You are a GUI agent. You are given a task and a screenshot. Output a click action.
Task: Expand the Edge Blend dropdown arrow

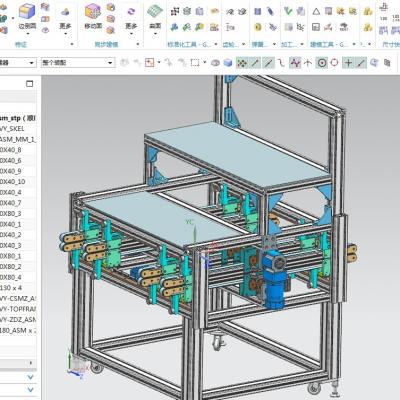(x=27, y=34)
